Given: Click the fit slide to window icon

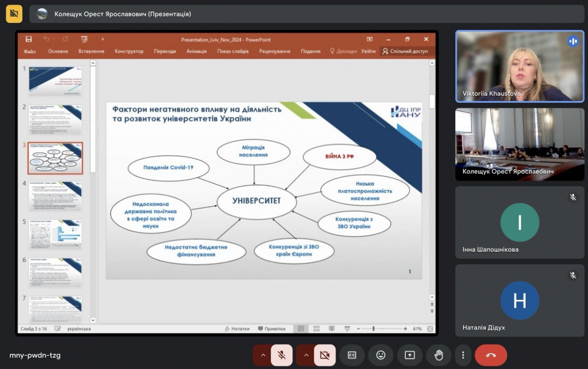Looking at the screenshot, I should 430,329.
